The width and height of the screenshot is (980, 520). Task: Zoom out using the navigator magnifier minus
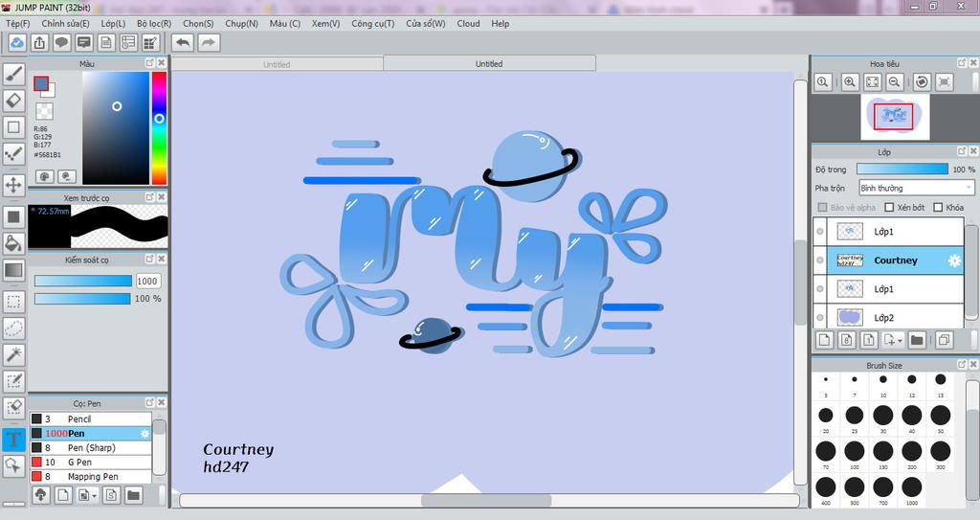pos(895,81)
